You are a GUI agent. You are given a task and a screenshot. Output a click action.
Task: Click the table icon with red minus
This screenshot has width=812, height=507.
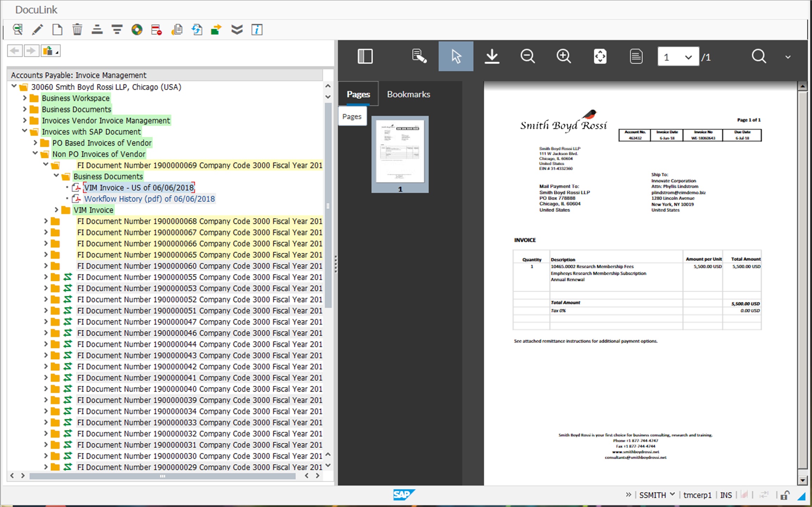coord(157,30)
